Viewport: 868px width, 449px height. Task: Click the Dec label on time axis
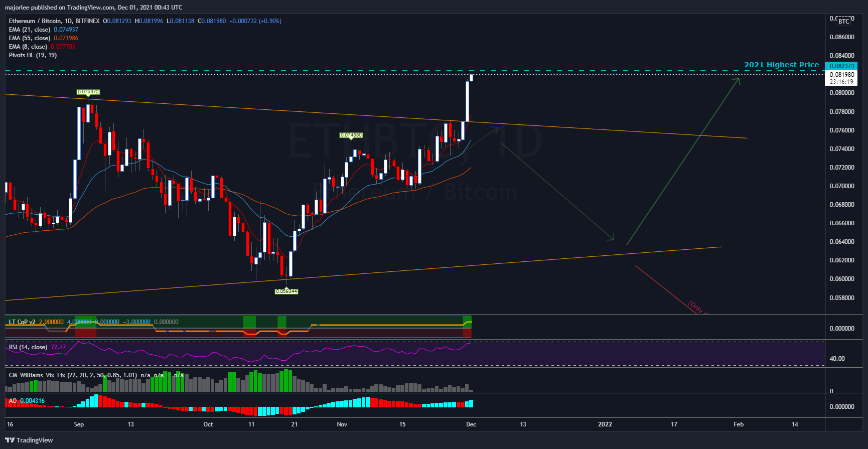pos(471,424)
